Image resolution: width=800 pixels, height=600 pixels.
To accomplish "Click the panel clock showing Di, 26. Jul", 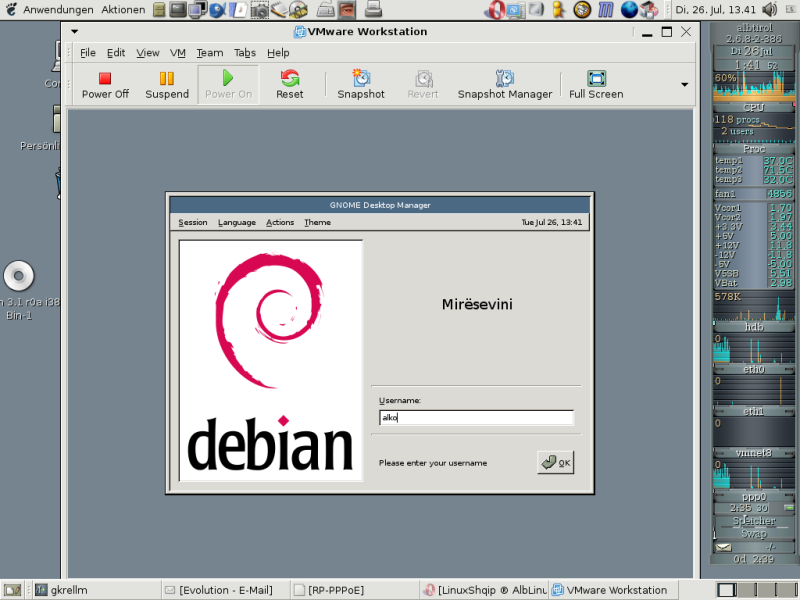I will pyautogui.click(x=715, y=10).
